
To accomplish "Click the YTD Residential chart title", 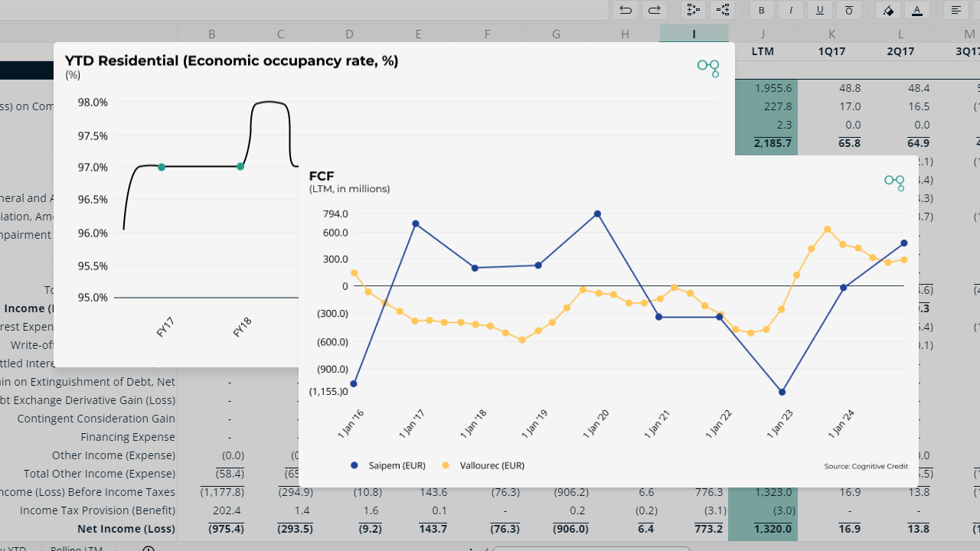I will coord(232,61).
